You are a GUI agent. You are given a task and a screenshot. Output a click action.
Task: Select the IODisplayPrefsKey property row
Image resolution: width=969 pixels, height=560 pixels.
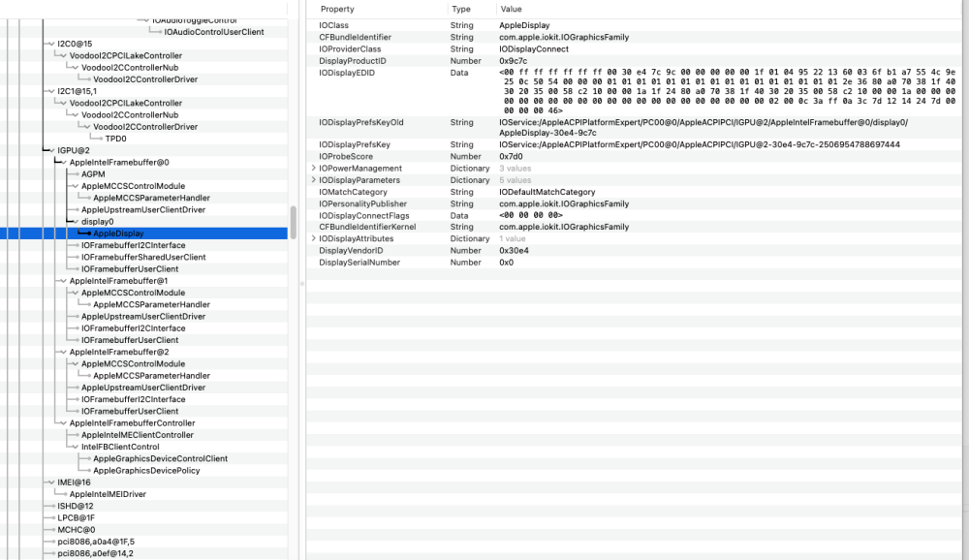point(634,144)
